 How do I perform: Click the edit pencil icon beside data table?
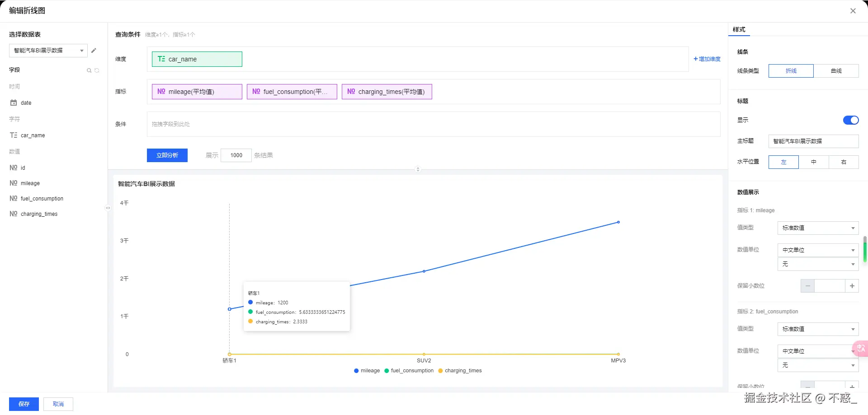[x=94, y=51]
